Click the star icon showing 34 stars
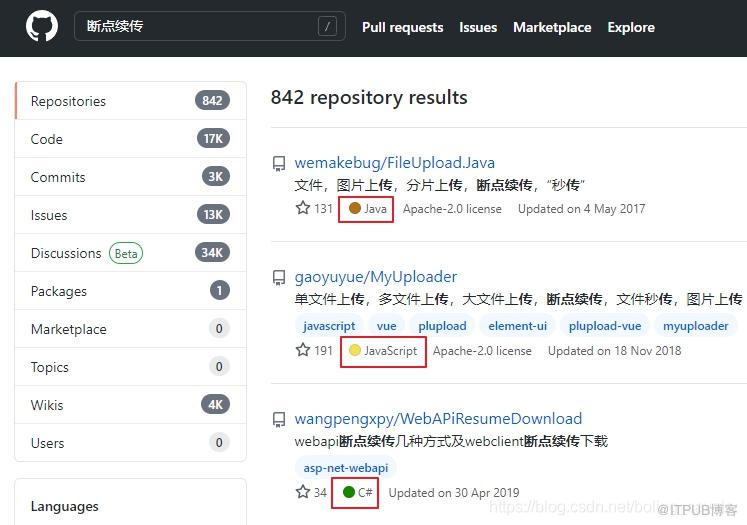Screen dimensions: 747x525 pos(303,492)
